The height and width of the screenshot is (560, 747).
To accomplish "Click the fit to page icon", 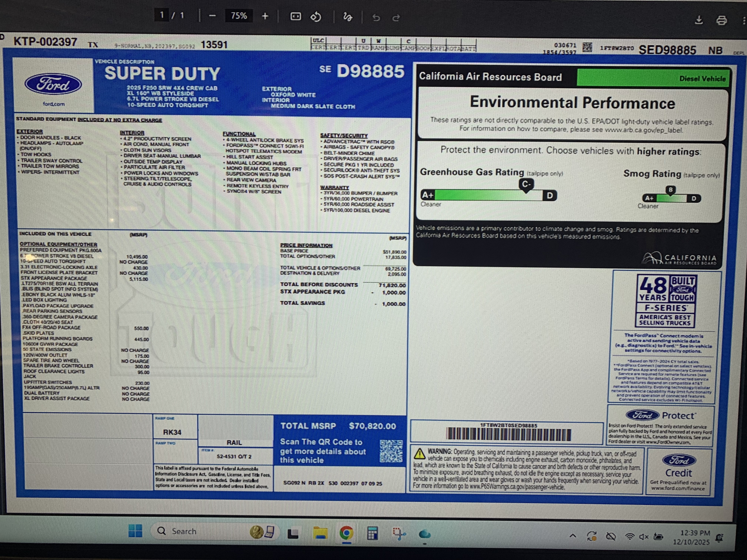I will tap(296, 16).
